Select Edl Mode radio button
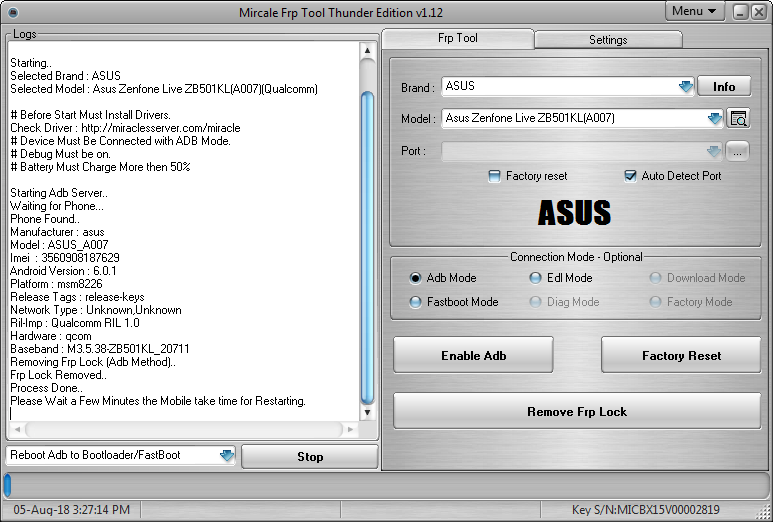The height and width of the screenshot is (522, 773). pos(535,278)
